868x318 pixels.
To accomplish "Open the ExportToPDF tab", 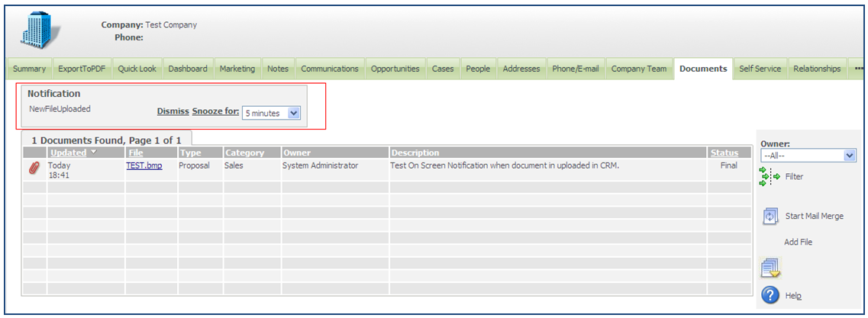I will pos(82,69).
